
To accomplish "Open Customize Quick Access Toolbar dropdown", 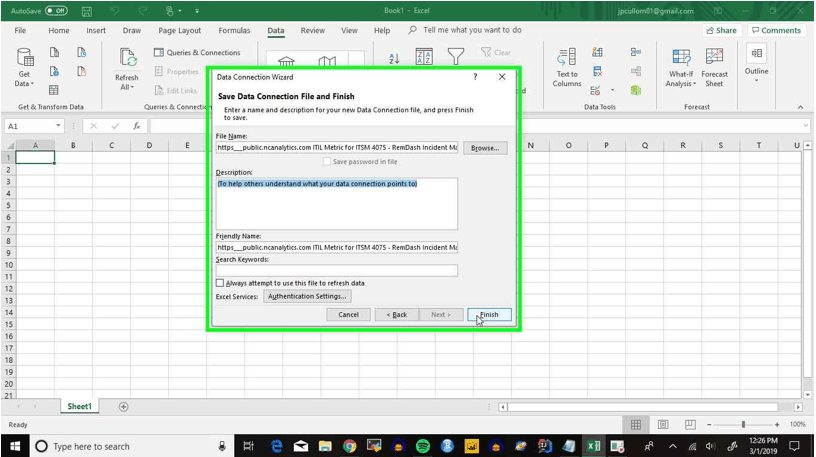I will point(197,11).
